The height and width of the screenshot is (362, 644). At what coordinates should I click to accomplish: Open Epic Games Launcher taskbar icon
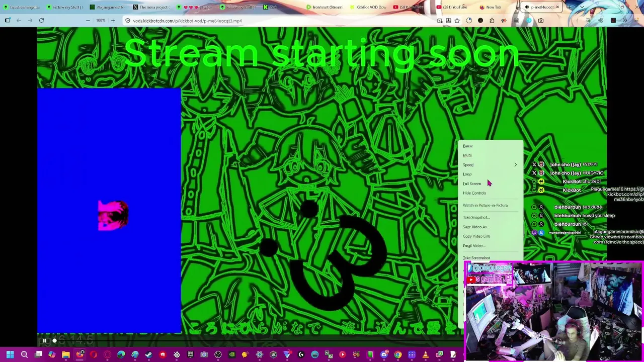[x=191, y=354]
